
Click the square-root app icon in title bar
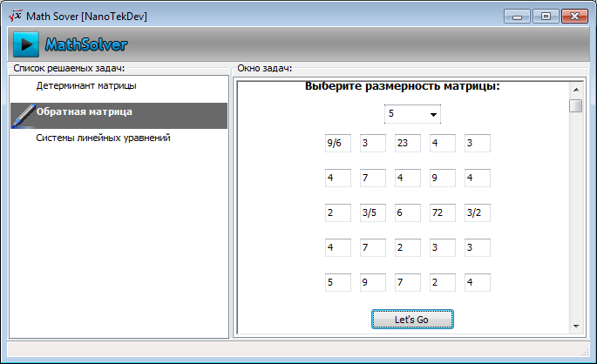[x=15, y=16]
